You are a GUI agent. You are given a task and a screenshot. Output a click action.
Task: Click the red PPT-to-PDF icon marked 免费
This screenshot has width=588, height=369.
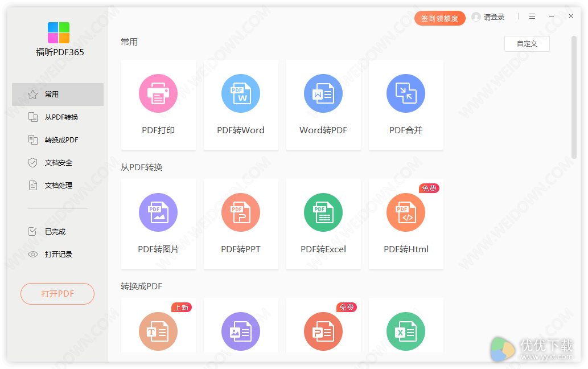tap(323, 331)
